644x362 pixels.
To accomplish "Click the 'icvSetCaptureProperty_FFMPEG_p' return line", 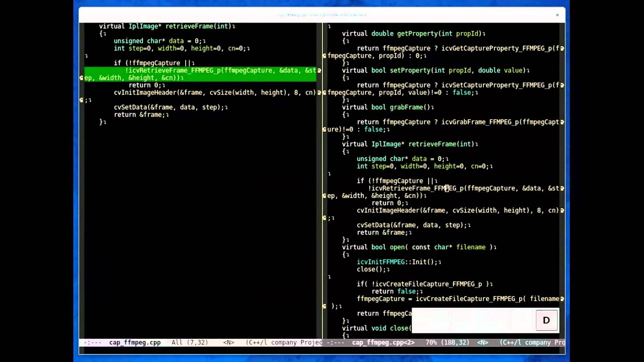I will (458, 85).
